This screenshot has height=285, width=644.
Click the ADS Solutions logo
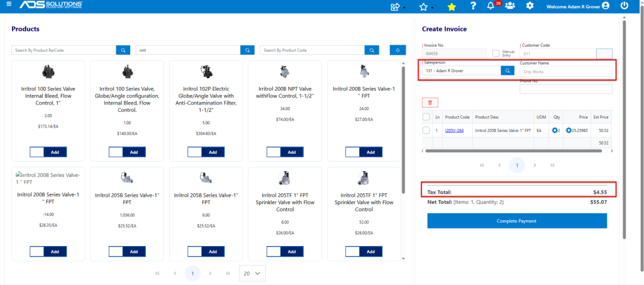click(x=51, y=5)
